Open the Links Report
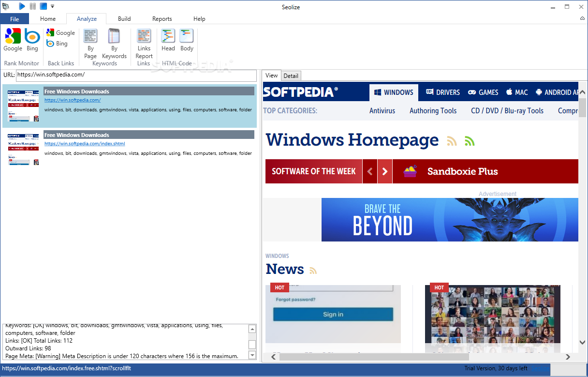 pos(144,44)
